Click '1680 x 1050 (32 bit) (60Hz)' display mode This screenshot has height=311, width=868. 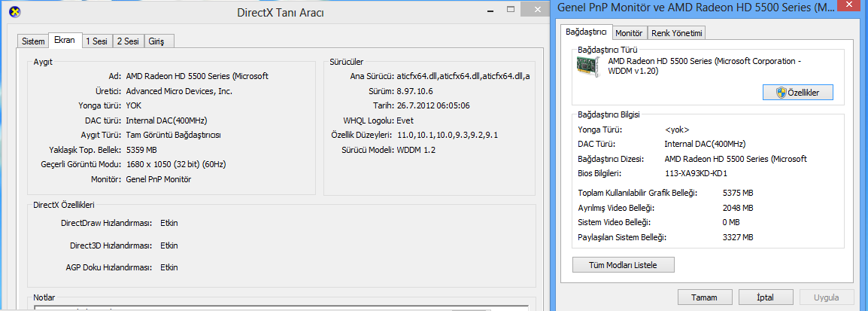175,164
